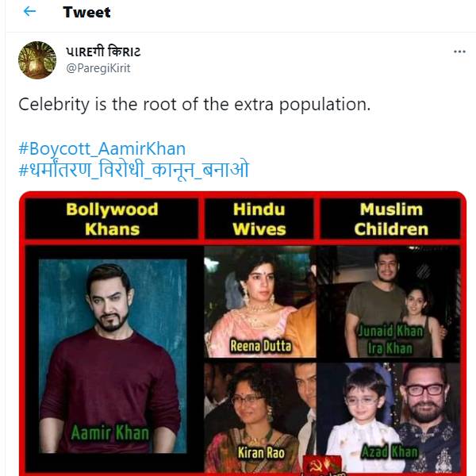This screenshot has height=476, width=476.
Task: Click the Aamir Khan green name caption
Action: (x=110, y=432)
